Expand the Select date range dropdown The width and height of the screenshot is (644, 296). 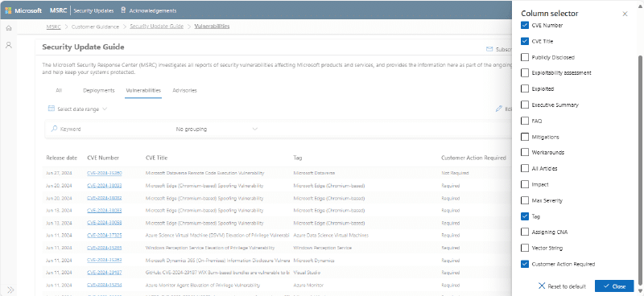[77, 109]
